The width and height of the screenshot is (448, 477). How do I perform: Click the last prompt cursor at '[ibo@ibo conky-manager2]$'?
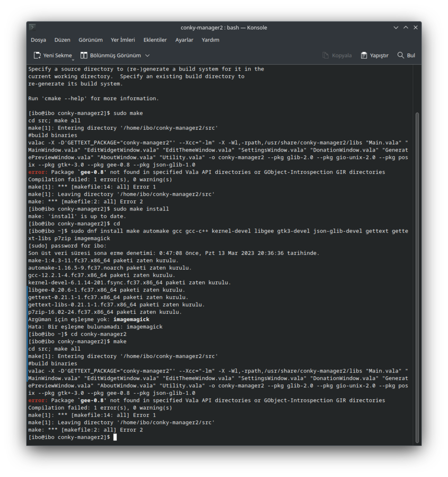point(115,437)
